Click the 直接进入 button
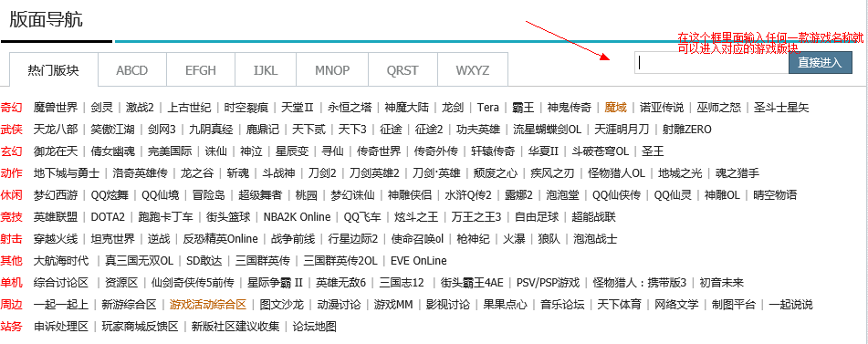 tap(820, 63)
